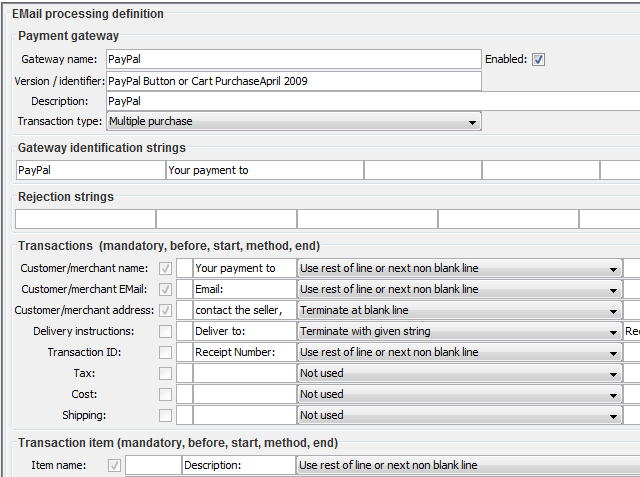640x477 pixels.
Task: Click Customer/merchant address before field
Action: (184, 311)
